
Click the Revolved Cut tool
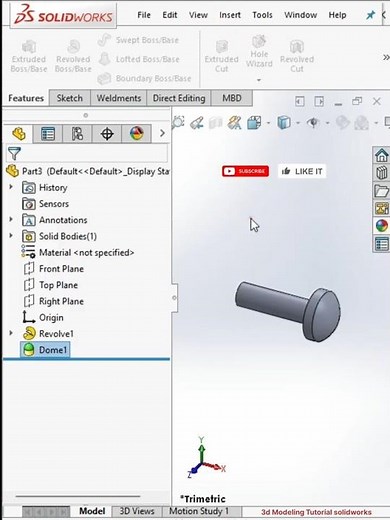pos(297,56)
